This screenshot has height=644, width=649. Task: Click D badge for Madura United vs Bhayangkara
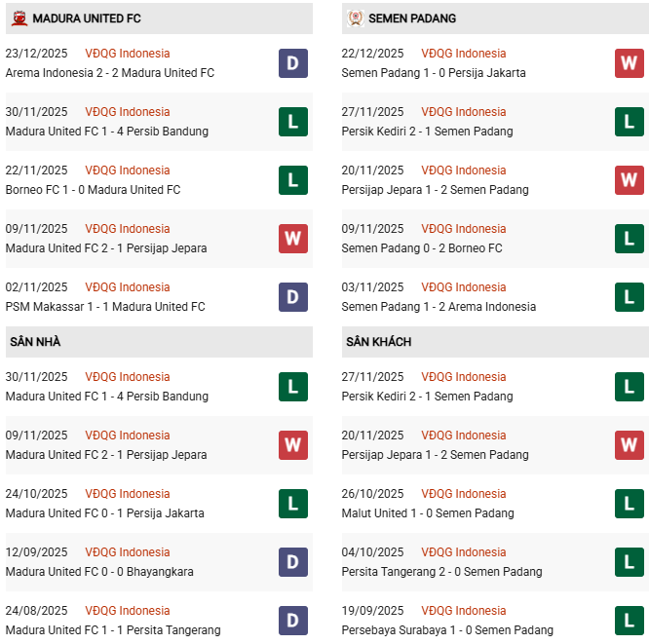click(292, 562)
